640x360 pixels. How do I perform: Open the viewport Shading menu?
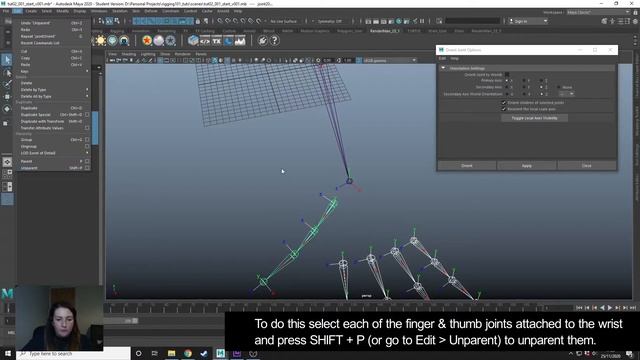[129, 54]
